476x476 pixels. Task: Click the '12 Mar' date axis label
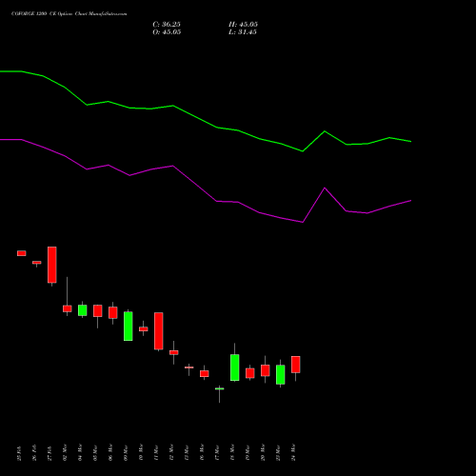[x=171, y=452]
